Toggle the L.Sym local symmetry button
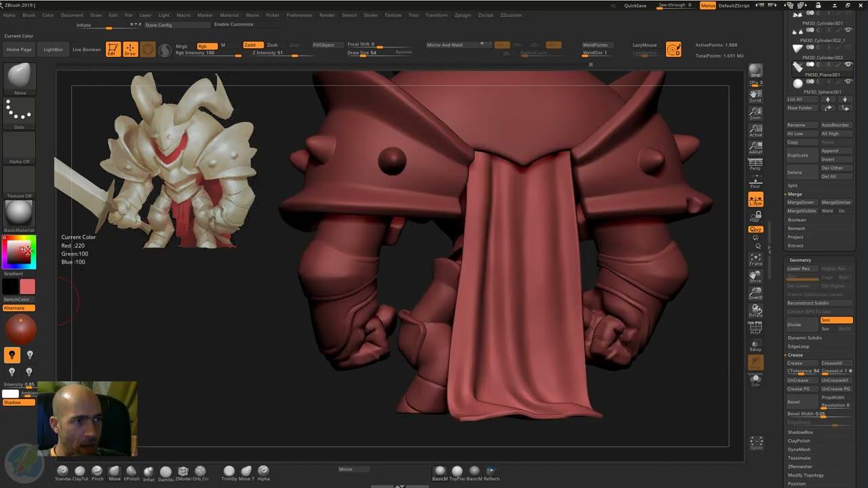Viewport: 868px width, 488px height. pyautogui.click(x=755, y=199)
